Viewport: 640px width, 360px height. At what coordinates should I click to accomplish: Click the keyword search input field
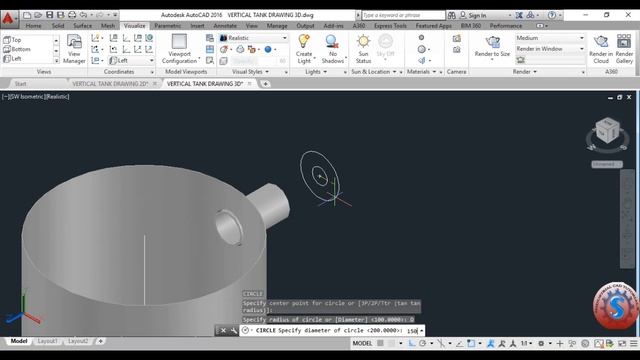click(x=403, y=15)
